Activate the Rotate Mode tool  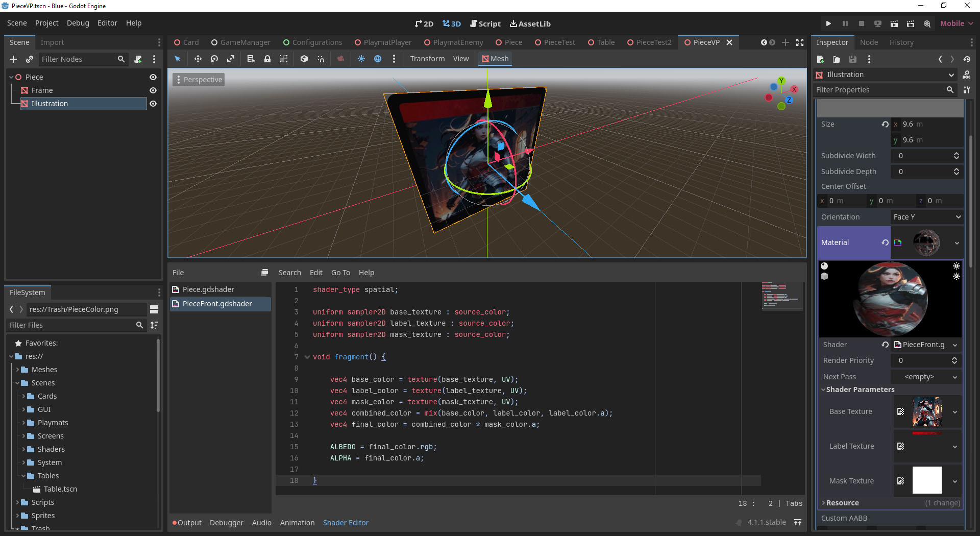pos(214,59)
